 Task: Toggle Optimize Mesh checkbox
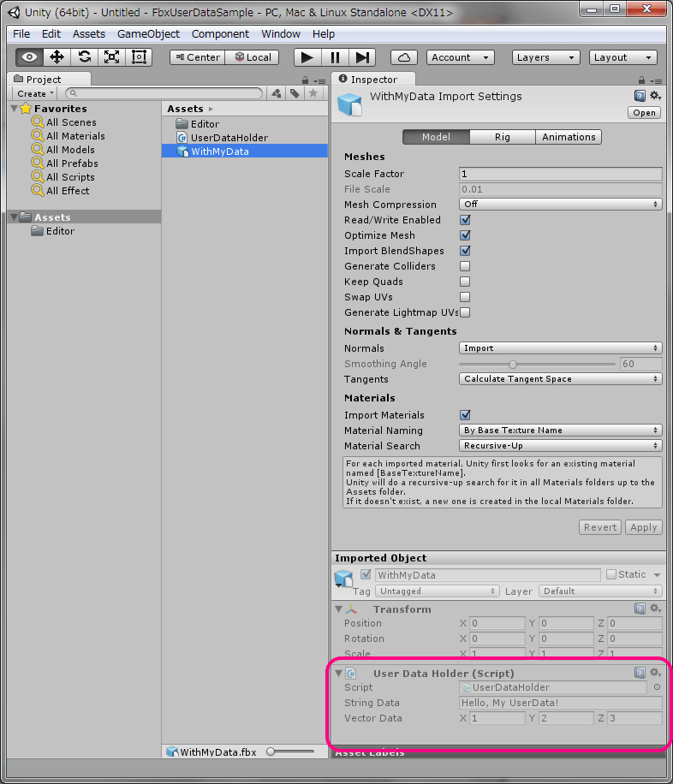coord(465,235)
